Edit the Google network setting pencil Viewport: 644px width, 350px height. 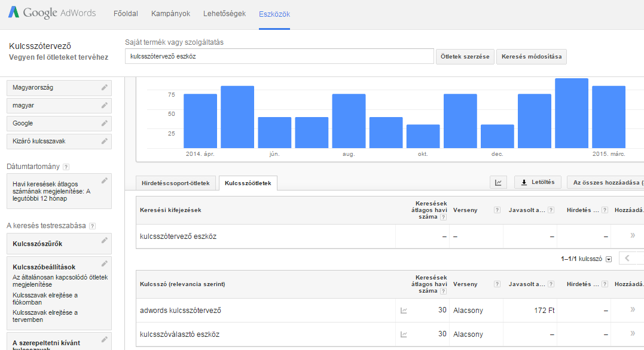[104, 123]
